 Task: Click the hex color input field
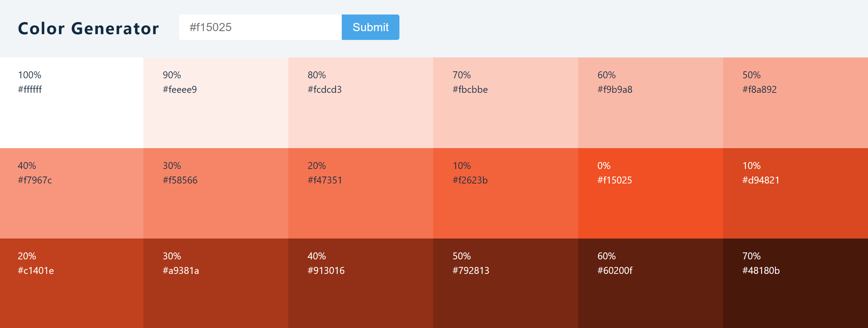[260, 27]
